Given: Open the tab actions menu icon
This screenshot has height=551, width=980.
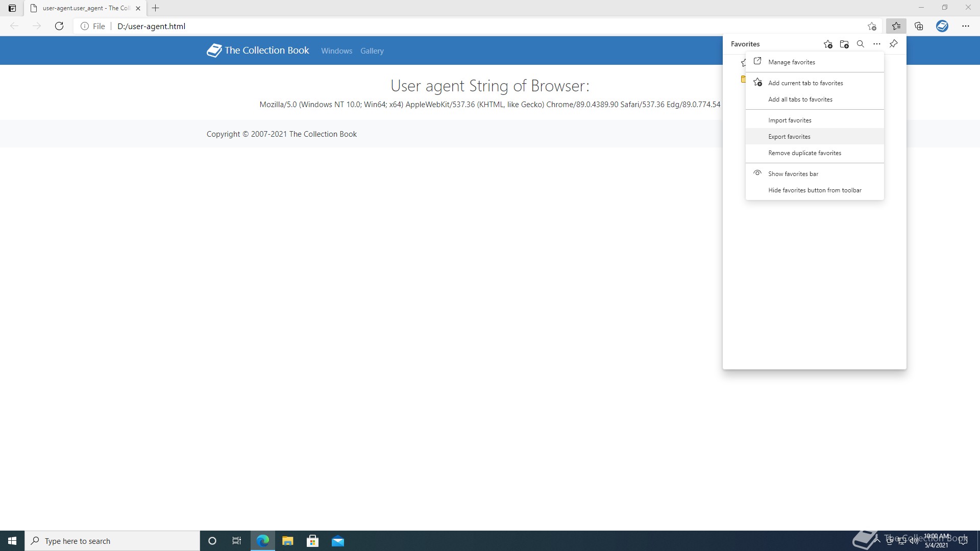Looking at the screenshot, I should click(12, 8).
